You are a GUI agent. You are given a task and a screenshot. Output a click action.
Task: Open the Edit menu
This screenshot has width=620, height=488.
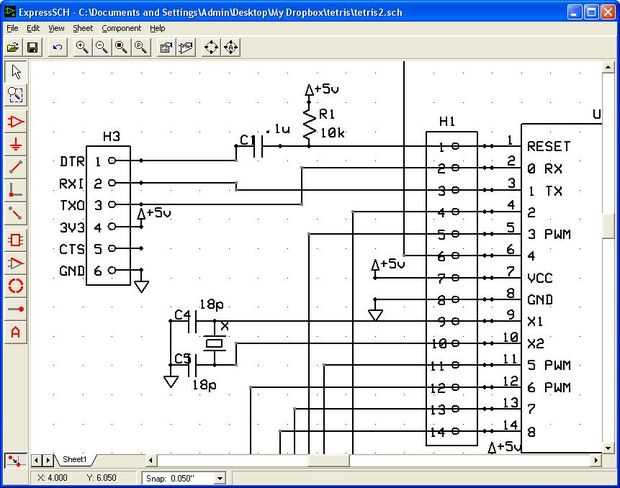33,28
